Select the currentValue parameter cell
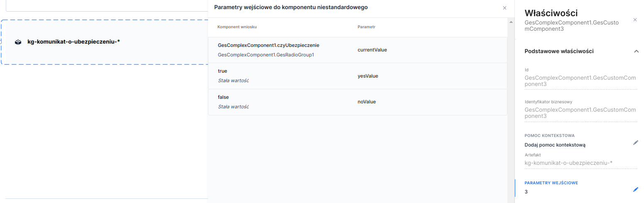This screenshot has height=203, width=644. [372, 50]
